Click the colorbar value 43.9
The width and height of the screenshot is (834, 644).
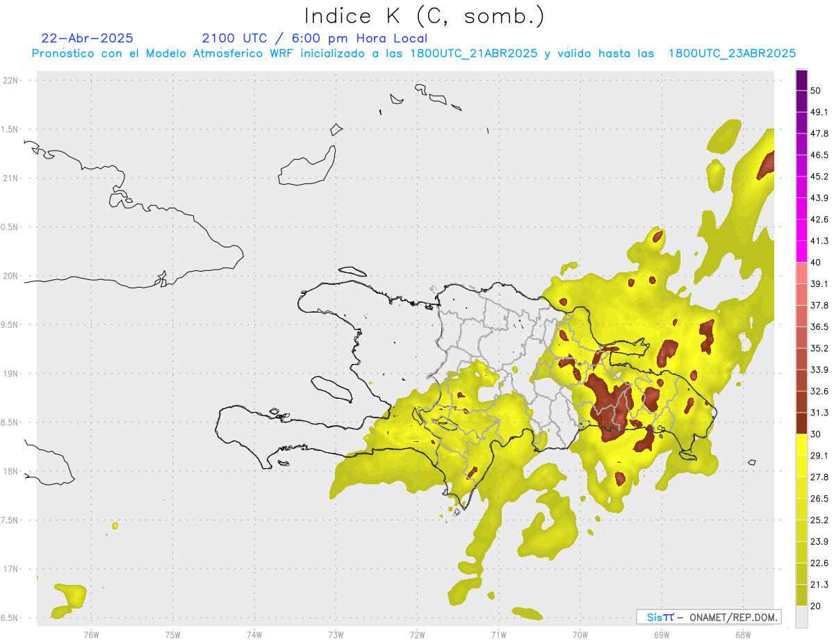coord(819,198)
